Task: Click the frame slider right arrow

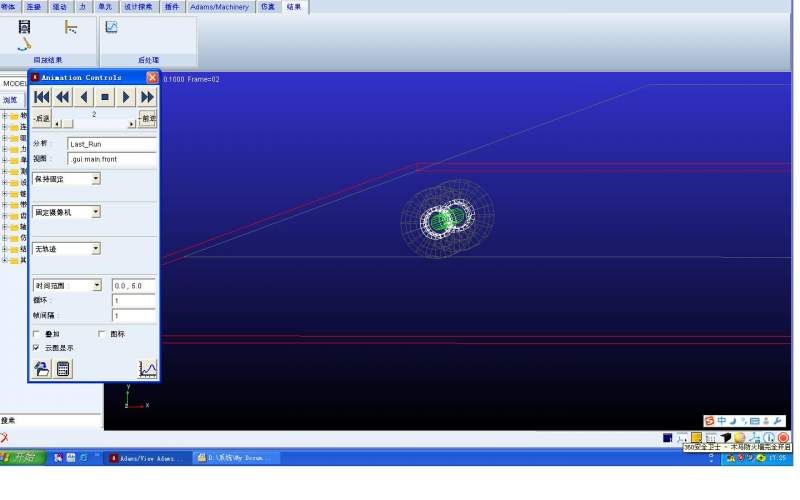Action: coord(132,124)
